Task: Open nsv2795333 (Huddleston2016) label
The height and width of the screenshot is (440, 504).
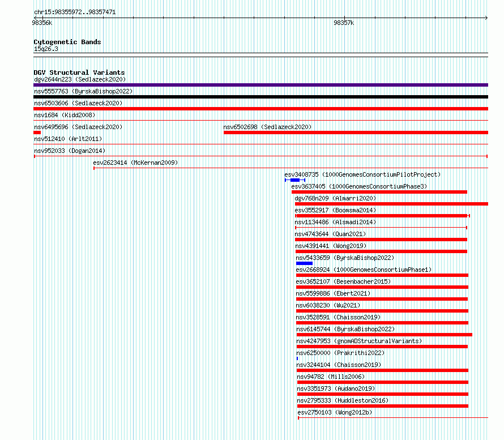Action: (343, 400)
